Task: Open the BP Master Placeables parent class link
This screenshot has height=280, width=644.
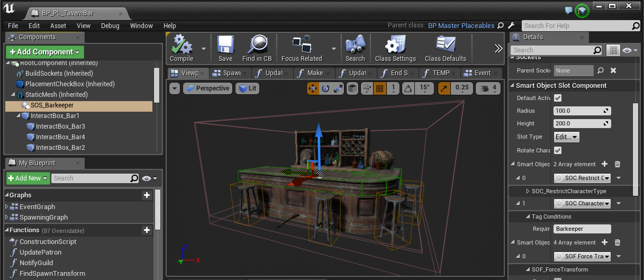Action: pyautogui.click(x=461, y=25)
